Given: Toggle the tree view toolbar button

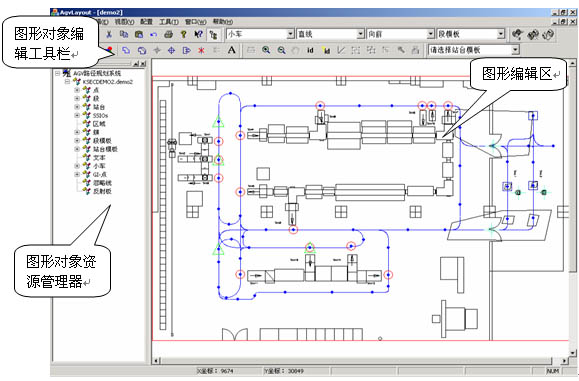Looking at the screenshot, I should click(x=213, y=34).
